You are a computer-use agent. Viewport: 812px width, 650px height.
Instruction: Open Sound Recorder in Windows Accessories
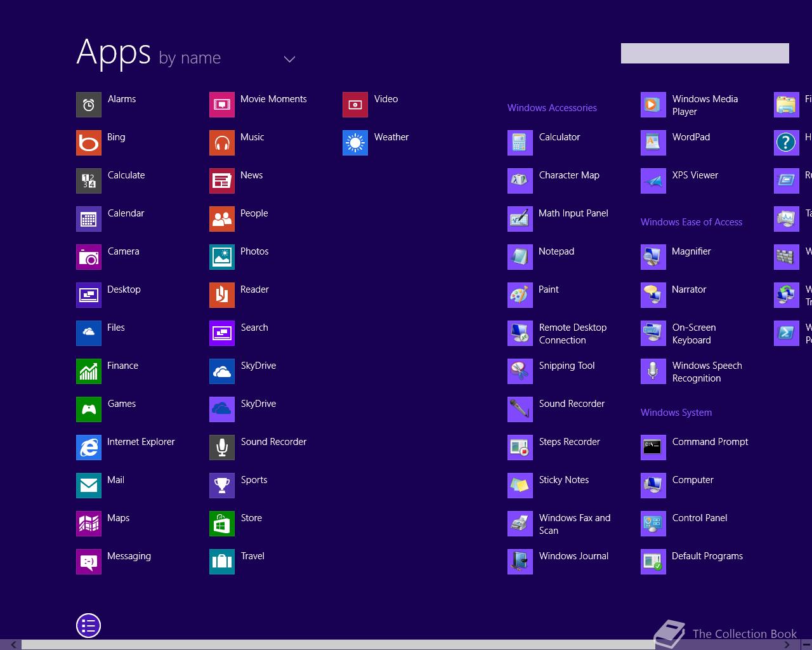tap(520, 409)
